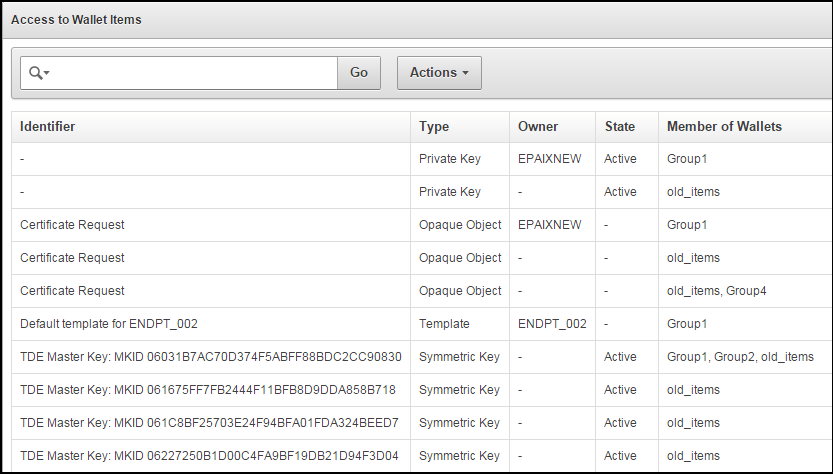The height and width of the screenshot is (474, 833).
Task: Click TDE Master Key ending in CC90830
Action: 210,357
